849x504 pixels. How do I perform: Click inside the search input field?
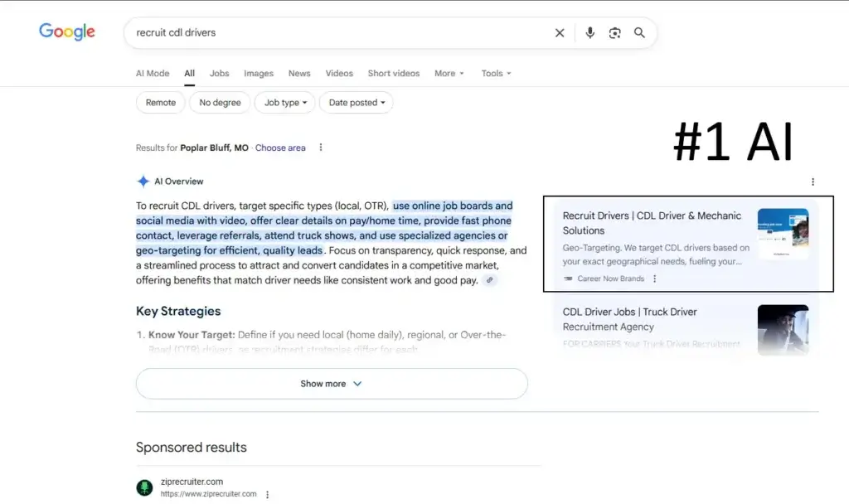(332, 32)
